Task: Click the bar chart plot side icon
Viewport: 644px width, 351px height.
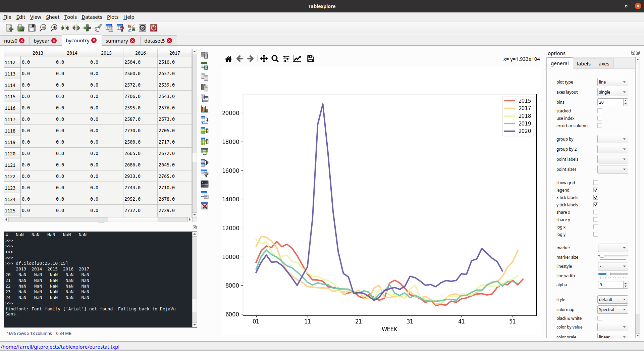Action: pos(205,109)
